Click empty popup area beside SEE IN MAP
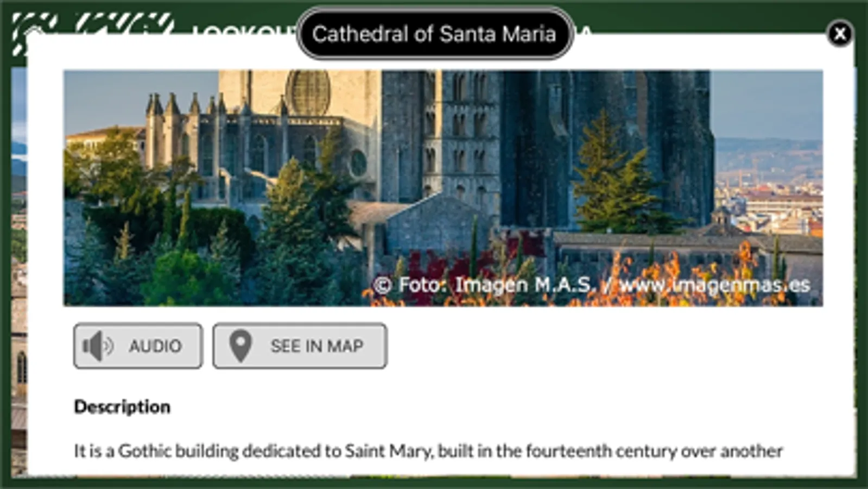This screenshot has width=868, height=489. pos(597,346)
